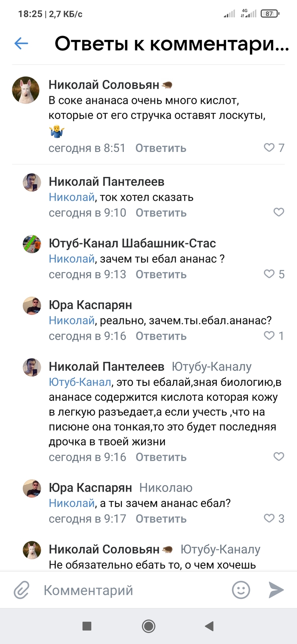
Task: Tap the bull terrier avatar of top comment
Action: point(26,90)
